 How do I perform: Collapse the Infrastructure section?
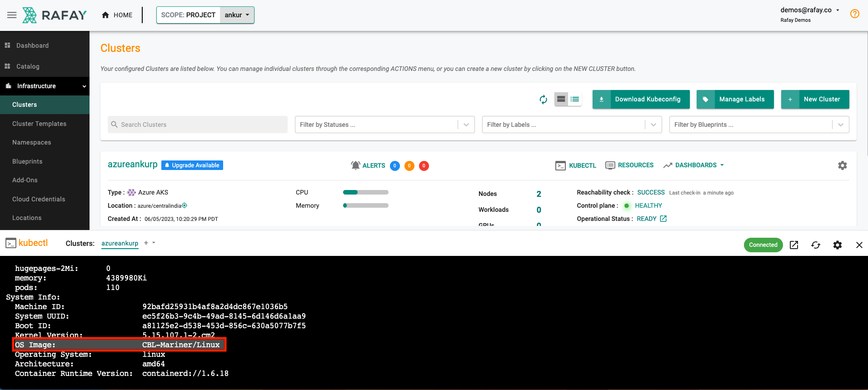pyautogui.click(x=45, y=86)
